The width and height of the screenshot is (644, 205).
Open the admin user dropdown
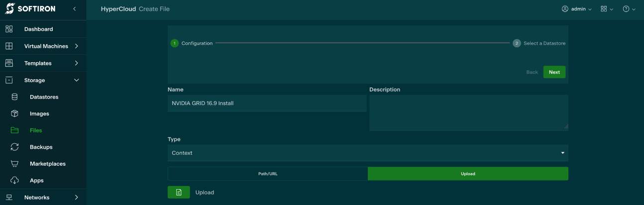pos(576,9)
